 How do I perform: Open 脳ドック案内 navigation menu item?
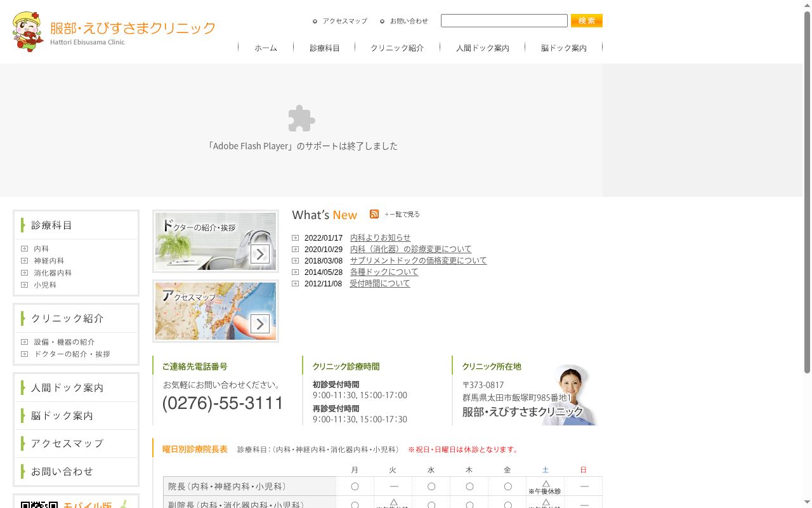(564, 48)
